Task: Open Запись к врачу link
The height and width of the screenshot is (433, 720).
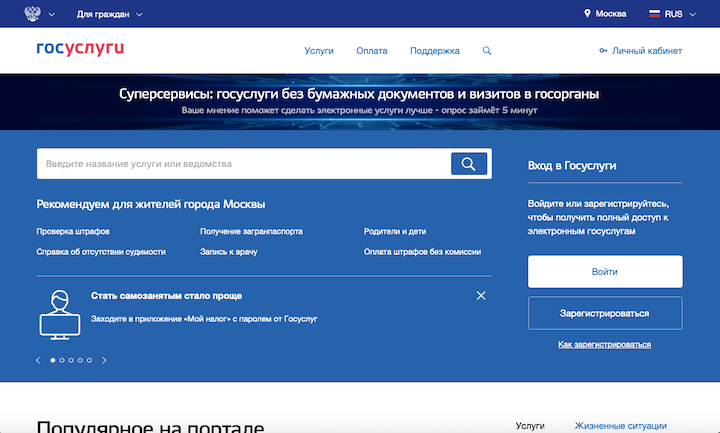Action: pyautogui.click(x=229, y=252)
